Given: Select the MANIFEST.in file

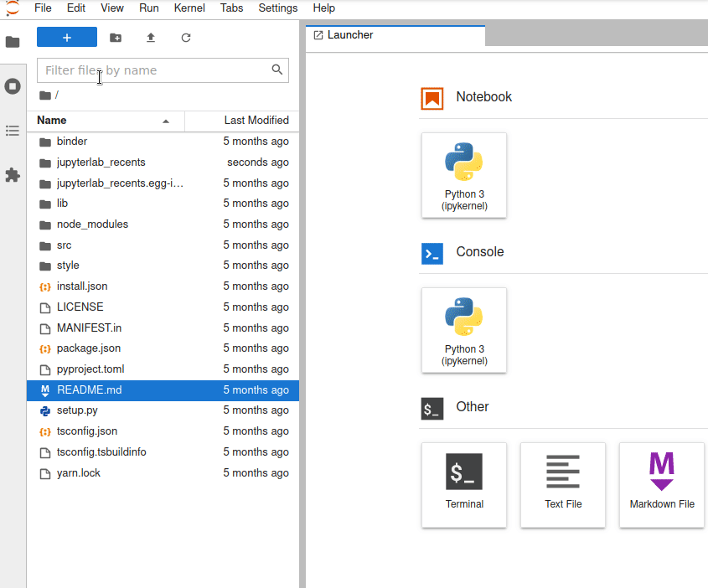Looking at the screenshot, I should (x=163, y=328).
